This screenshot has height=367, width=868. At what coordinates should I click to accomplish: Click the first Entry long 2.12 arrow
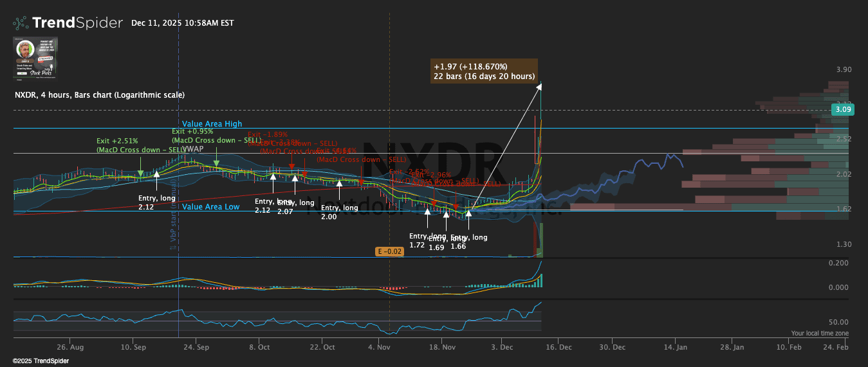click(156, 174)
